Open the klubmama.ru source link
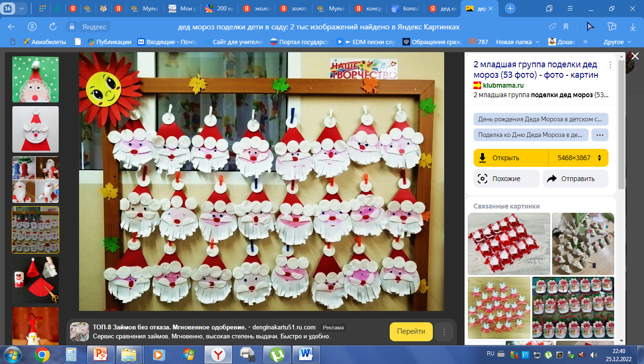Image resolution: width=644 pixels, height=364 pixels. [503, 85]
